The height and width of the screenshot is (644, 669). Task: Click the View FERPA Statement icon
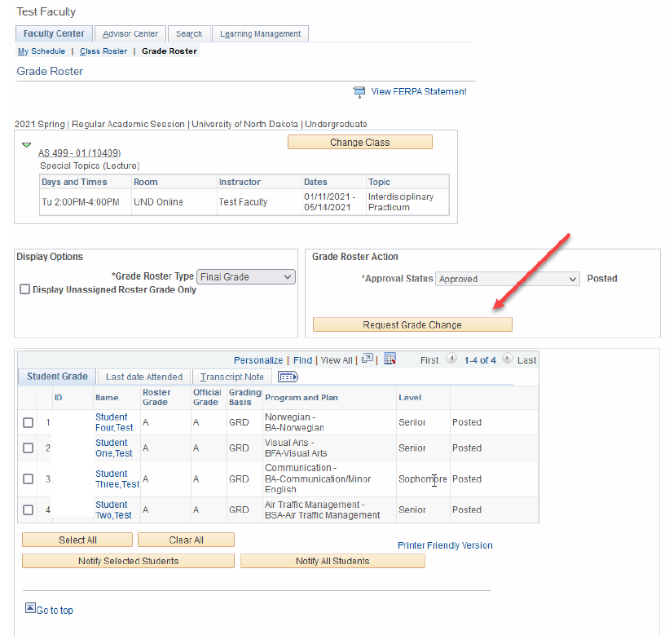(x=359, y=92)
